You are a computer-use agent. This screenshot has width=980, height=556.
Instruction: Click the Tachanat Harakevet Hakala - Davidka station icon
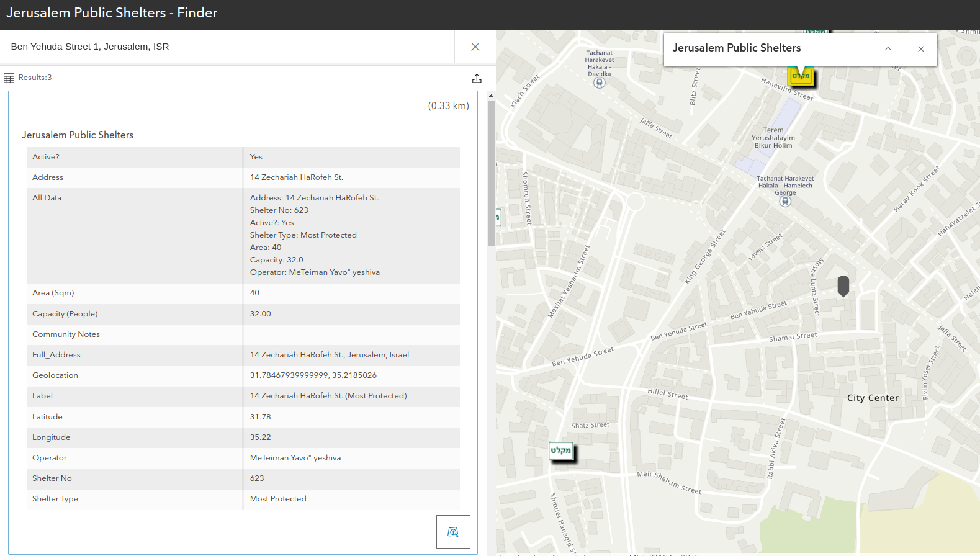click(599, 83)
